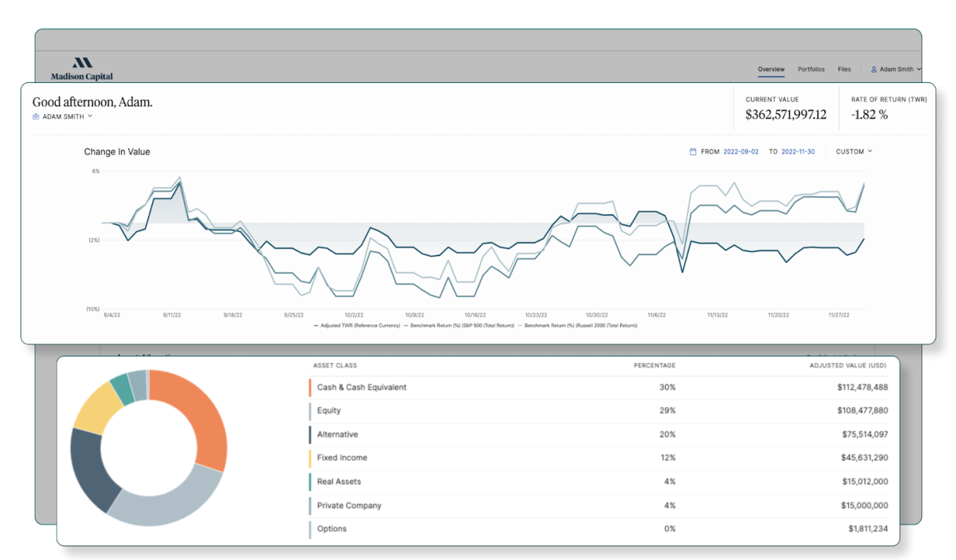The height and width of the screenshot is (560, 956).
Task: Open the CUSTOM date range dropdown
Action: click(853, 152)
